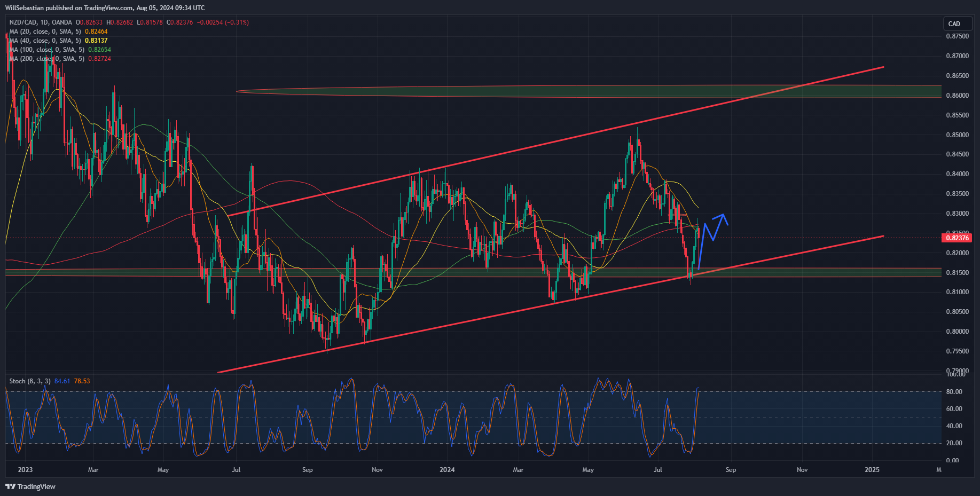Click the 0.83500 price axis label
Screen dimensions: 980x496
pyautogui.click(x=957, y=194)
